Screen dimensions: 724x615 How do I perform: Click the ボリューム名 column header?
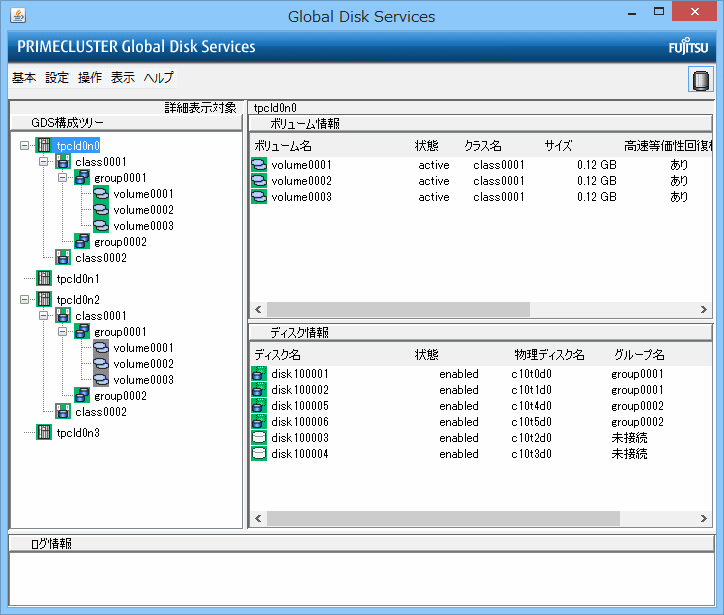283,146
